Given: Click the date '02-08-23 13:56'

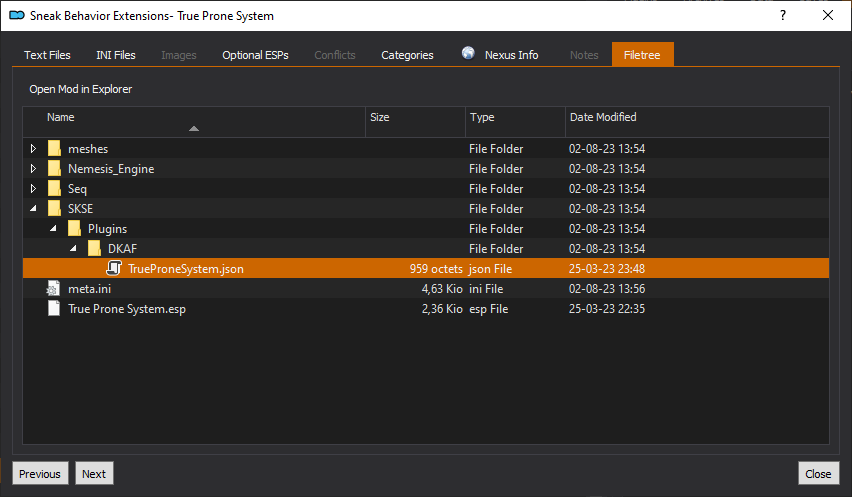Looking at the screenshot, I should (606, 288).
